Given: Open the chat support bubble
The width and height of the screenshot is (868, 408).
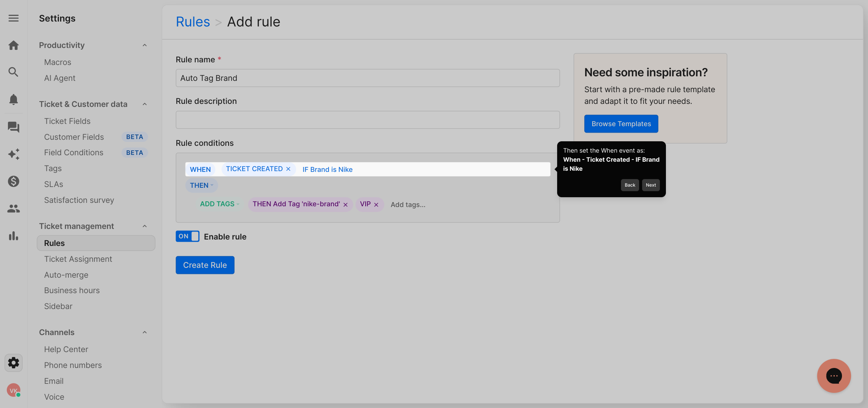Looking at the screenshot, I should (834, 376).
